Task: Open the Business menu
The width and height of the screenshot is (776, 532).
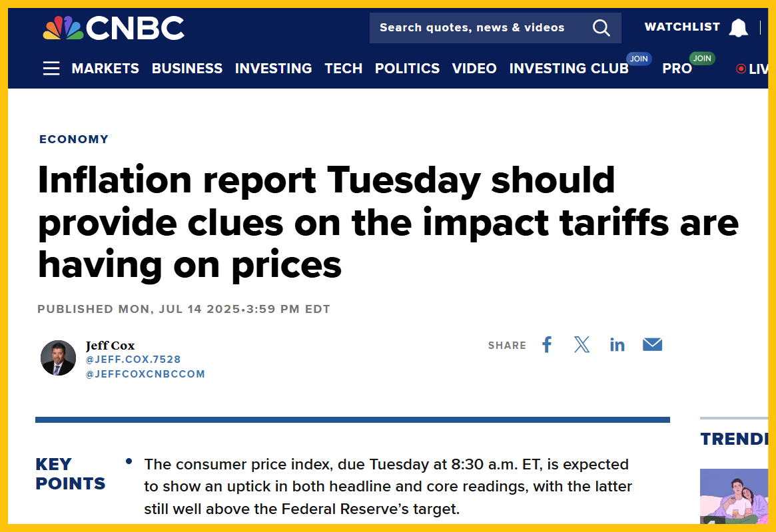Action: tap(187, 69)
